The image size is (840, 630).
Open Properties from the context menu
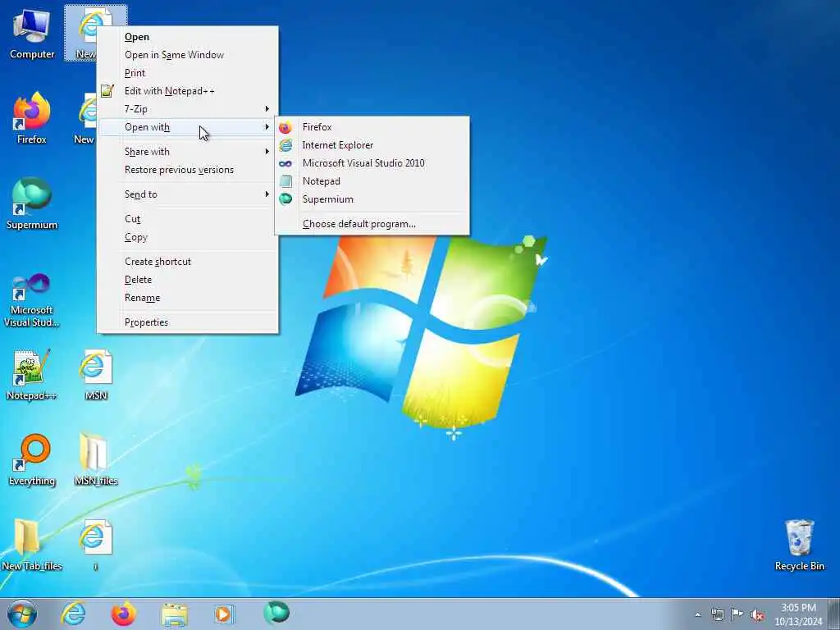(188, 322)
